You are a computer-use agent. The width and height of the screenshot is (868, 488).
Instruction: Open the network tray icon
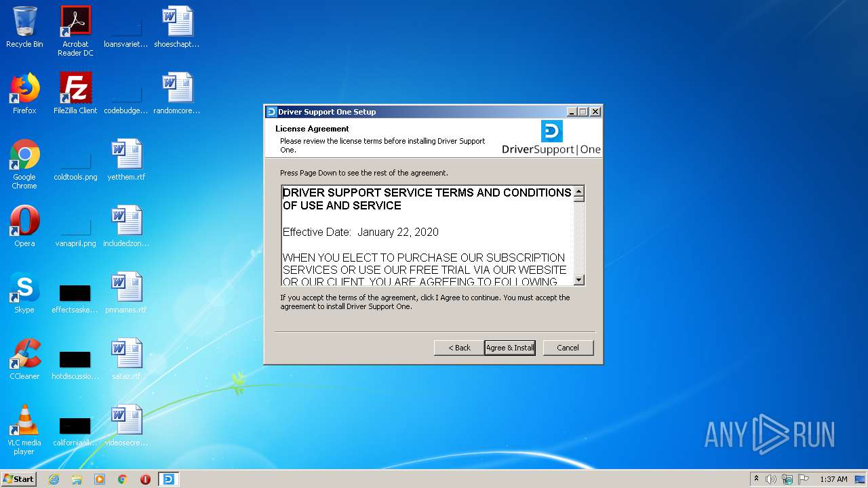(x=787, y=479)
